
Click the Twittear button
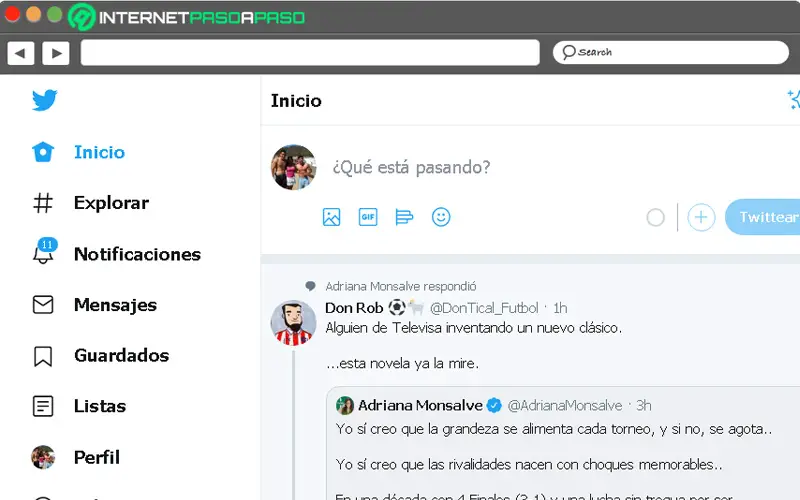pyautogui.click(x=763, y=217)
